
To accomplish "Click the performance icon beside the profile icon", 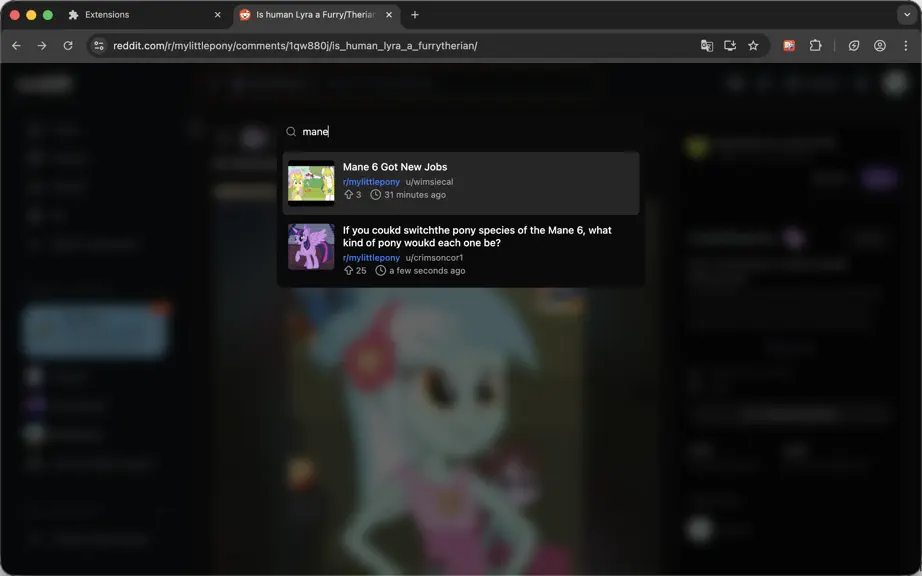I will coord(854,45).
